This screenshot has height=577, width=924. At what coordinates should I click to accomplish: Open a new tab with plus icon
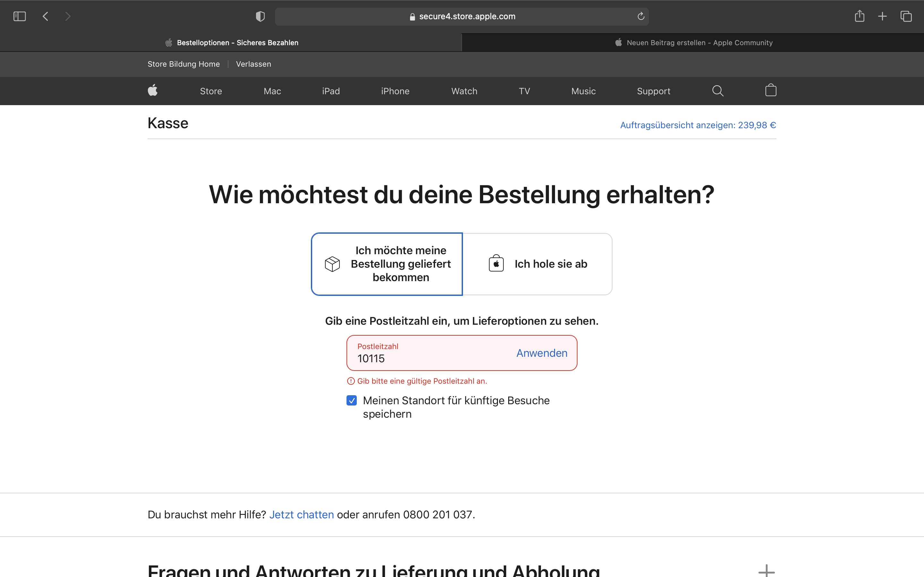point(882,16)
